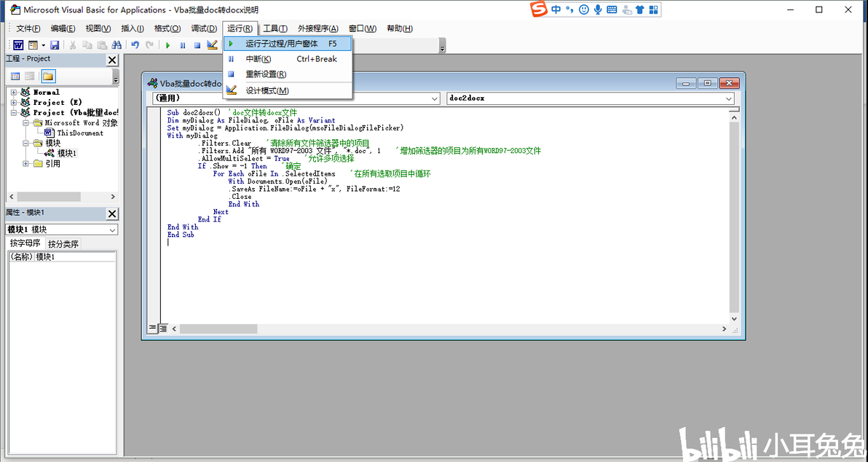Click the (名称) 模块1 property field
Image resolution: width=868 pixels, height=462 pixels.
[x=62, y=257]
